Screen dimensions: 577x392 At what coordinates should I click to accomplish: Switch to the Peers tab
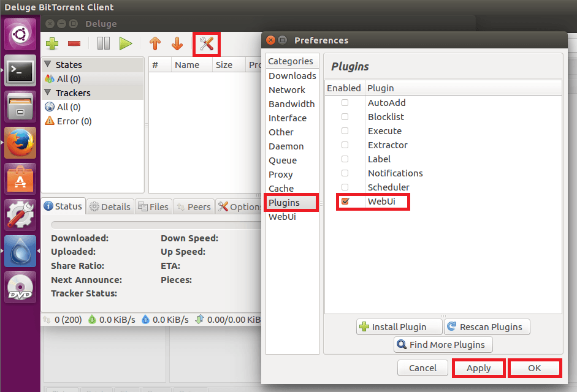tap(193, 207)
